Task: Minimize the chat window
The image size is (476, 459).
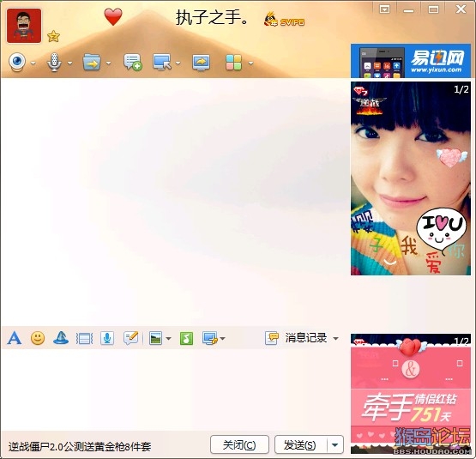Action: pos(408,10)
